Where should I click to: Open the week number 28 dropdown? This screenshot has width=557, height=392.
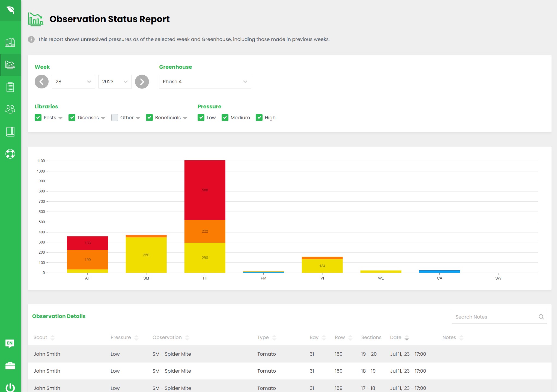click(73, 82)
